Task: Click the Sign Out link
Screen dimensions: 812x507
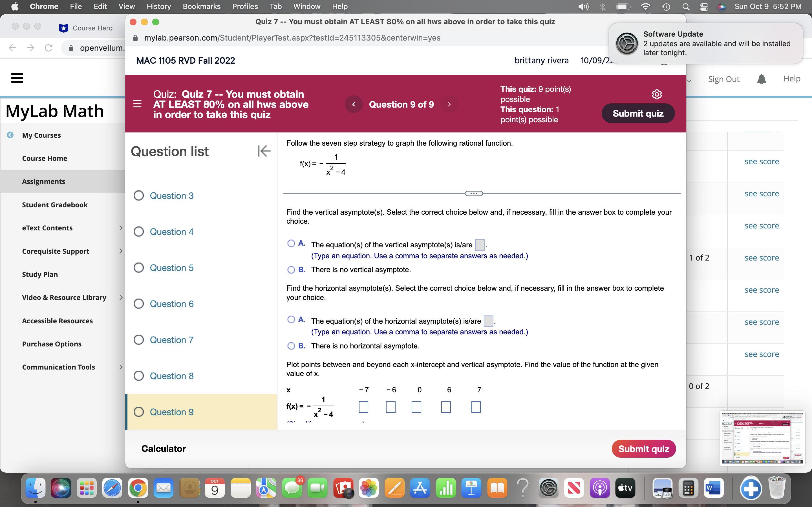Action: [x=723, y=79]
